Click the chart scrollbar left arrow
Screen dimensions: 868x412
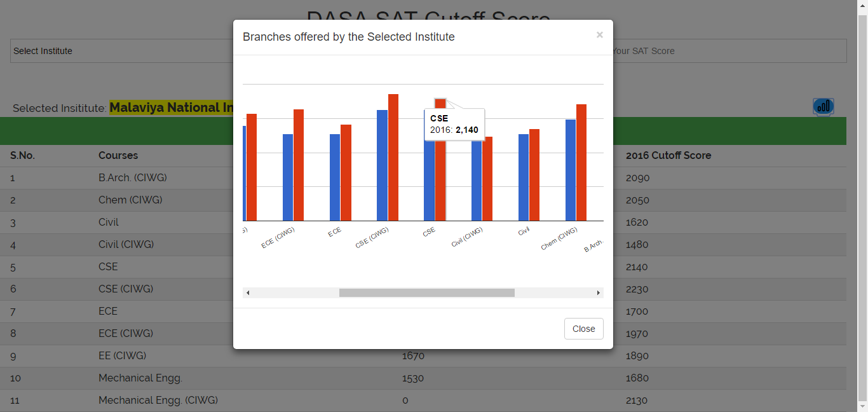tap(248, 293)
